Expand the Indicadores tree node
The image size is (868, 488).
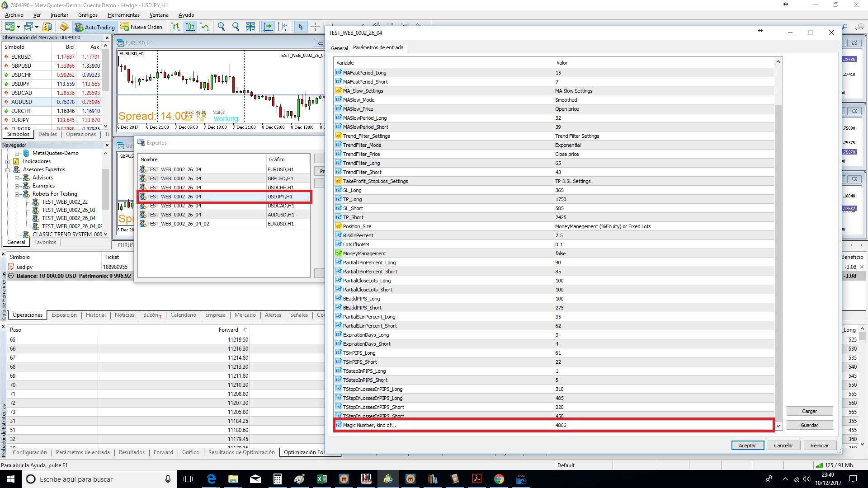(8, 162)
